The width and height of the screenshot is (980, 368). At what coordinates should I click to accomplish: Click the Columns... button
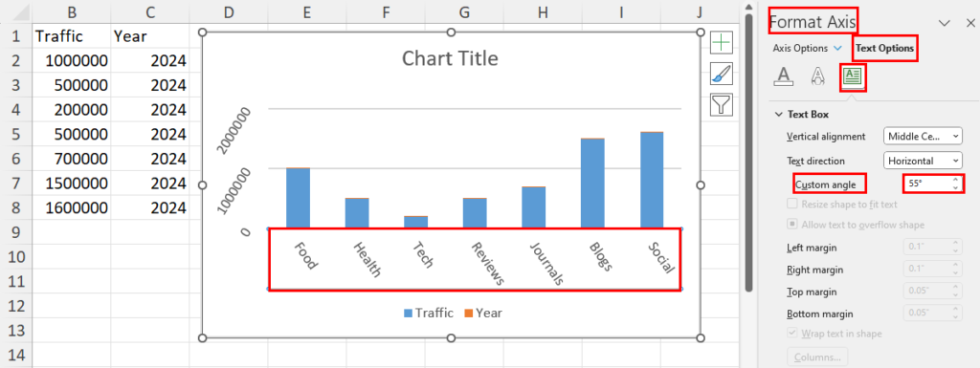(x=817, y=357)
